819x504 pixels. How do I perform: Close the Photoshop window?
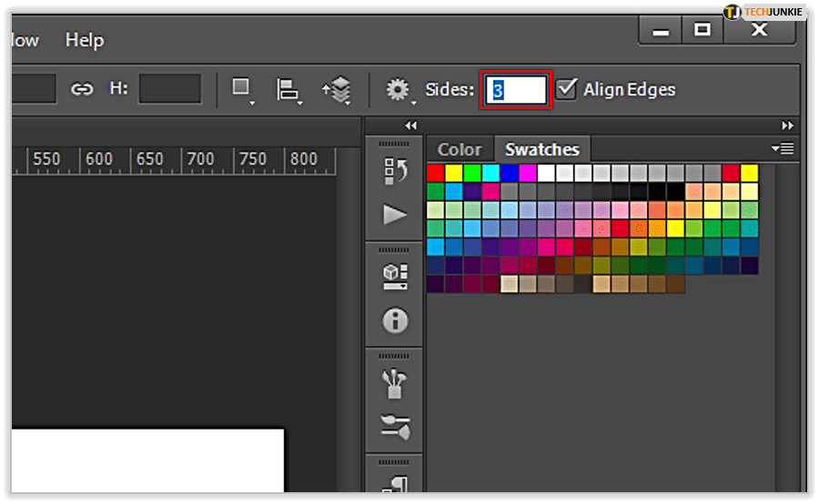[x=759, y=30]
